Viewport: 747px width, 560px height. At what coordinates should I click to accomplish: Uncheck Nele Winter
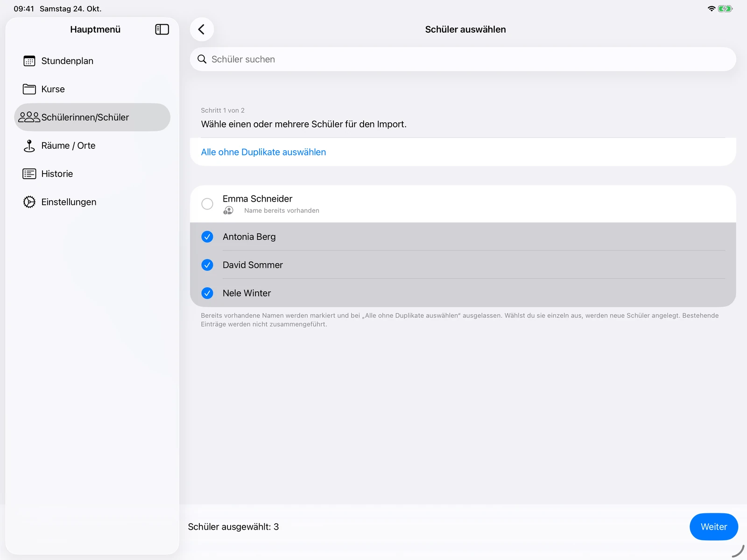[x=207, y=293]
